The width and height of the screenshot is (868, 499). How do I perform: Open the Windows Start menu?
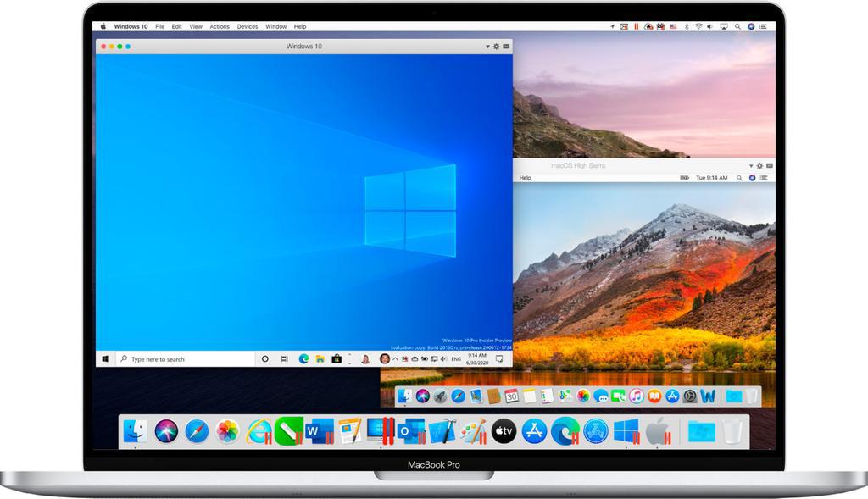(x=106, y=359)
